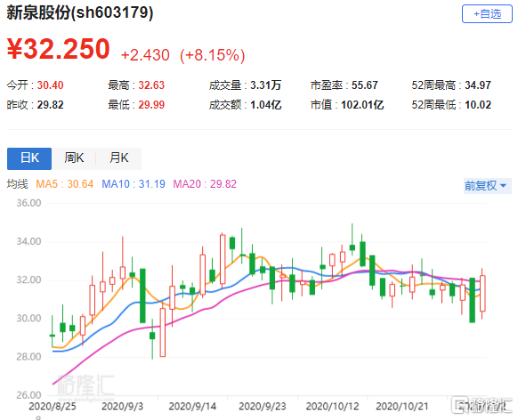Image resolution: width=518 pixels, height=420 pixels.
Task: Click the 2020/10/12 date axis label
Action: click(332, 406)
